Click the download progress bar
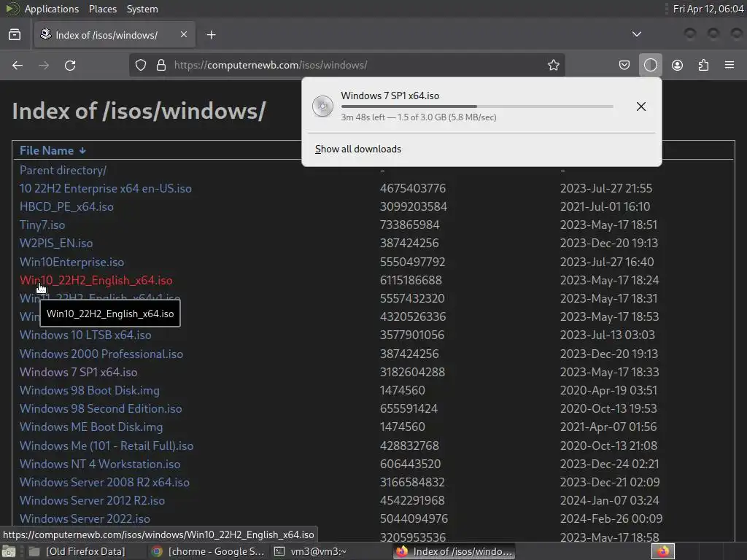This screenshot has height=560, width=747. point(477,106)
